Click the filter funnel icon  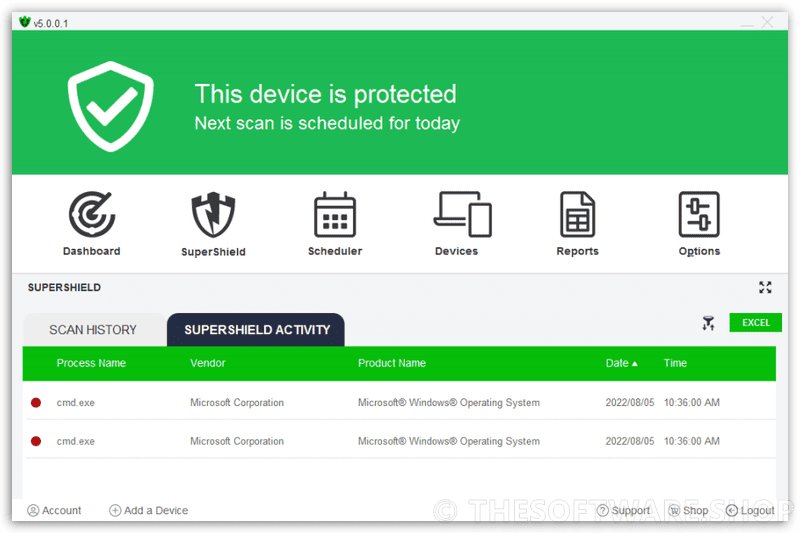(708, 323)
